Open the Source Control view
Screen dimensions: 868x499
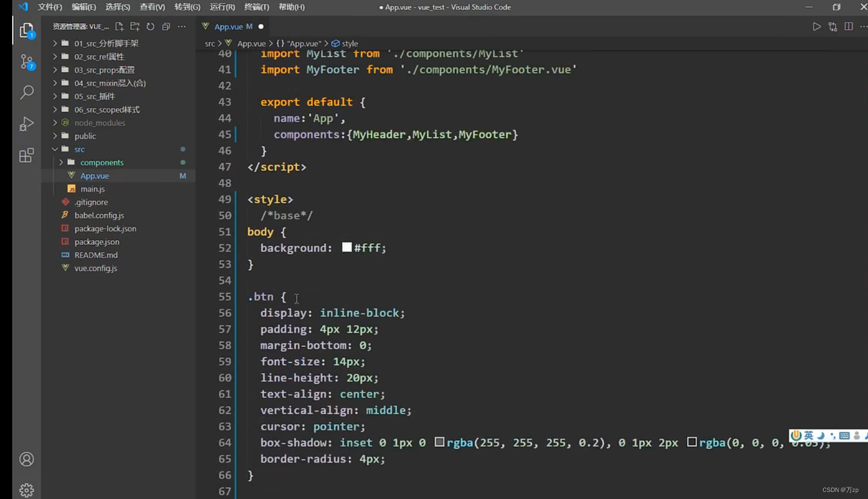pyautogui.click(x=27, y=62)
